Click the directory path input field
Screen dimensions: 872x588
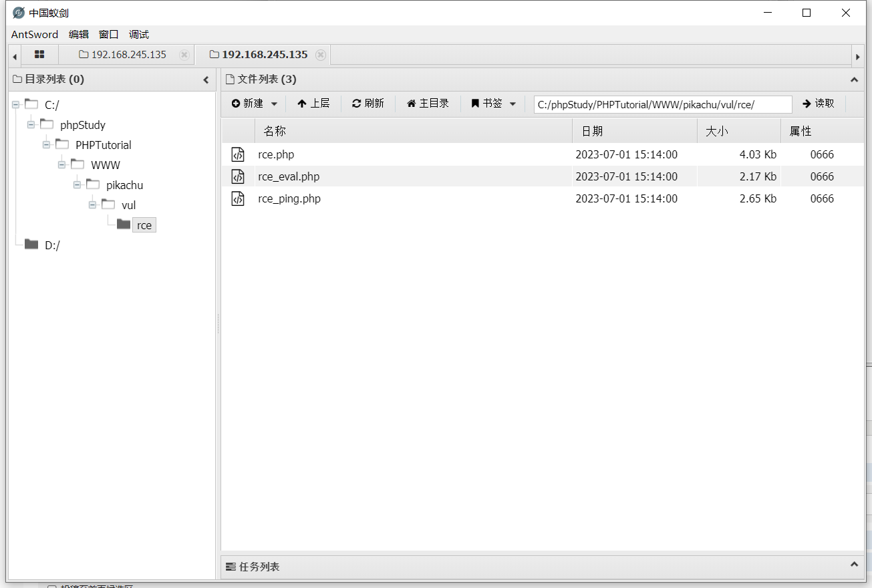(x=663, y=104)
